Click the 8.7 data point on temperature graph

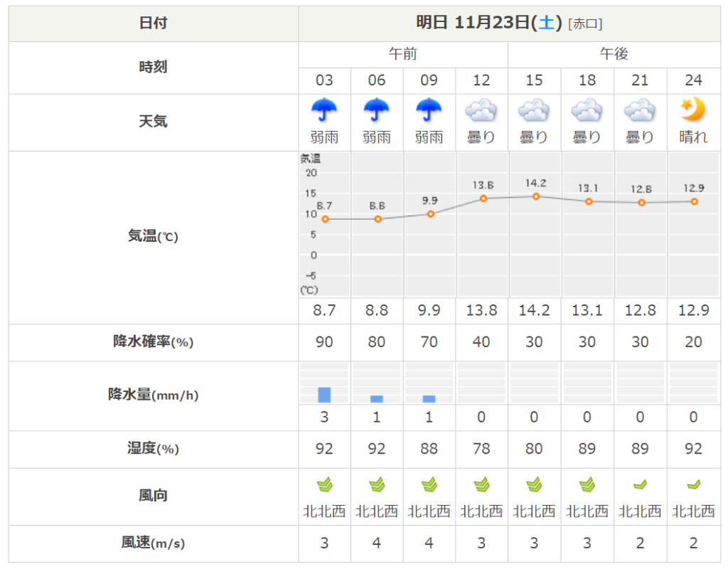325,219
